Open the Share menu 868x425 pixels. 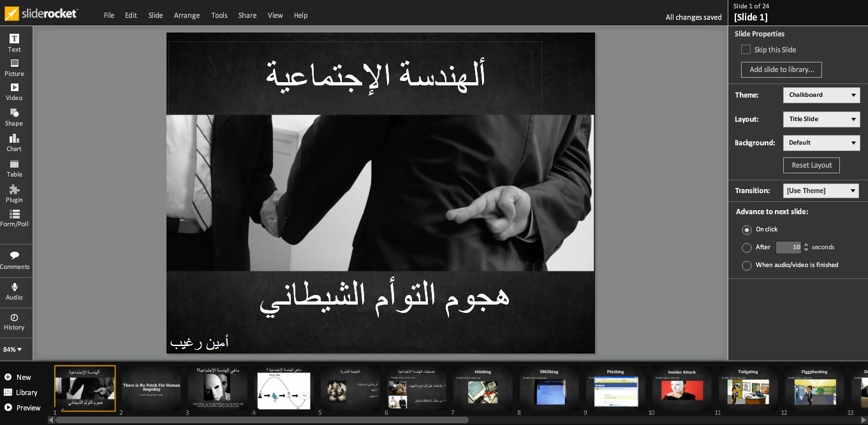pos(247,15)
